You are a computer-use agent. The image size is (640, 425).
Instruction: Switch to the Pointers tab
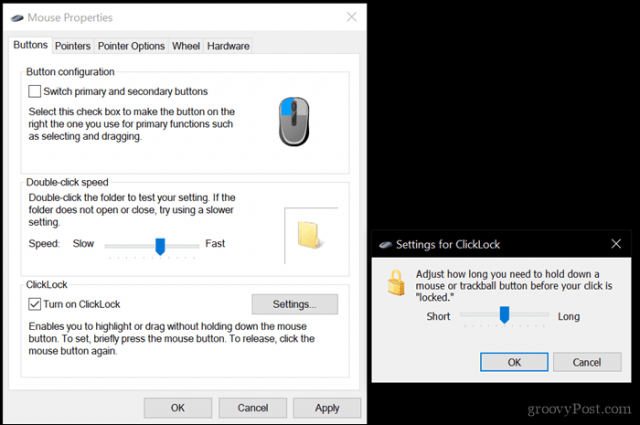(x=73, y=46)
